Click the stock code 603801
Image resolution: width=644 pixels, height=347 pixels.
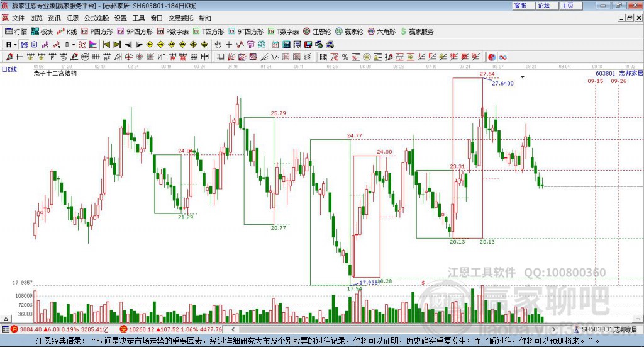[x=606, y=73]
